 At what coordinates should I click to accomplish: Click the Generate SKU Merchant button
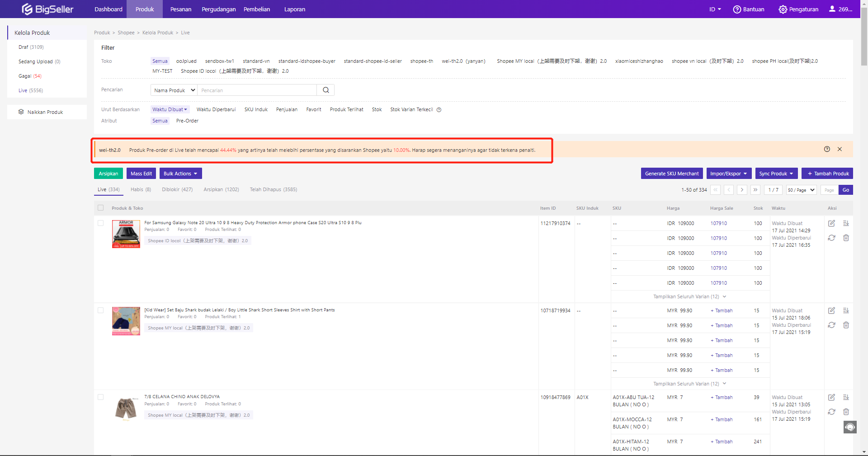point(671,174)
